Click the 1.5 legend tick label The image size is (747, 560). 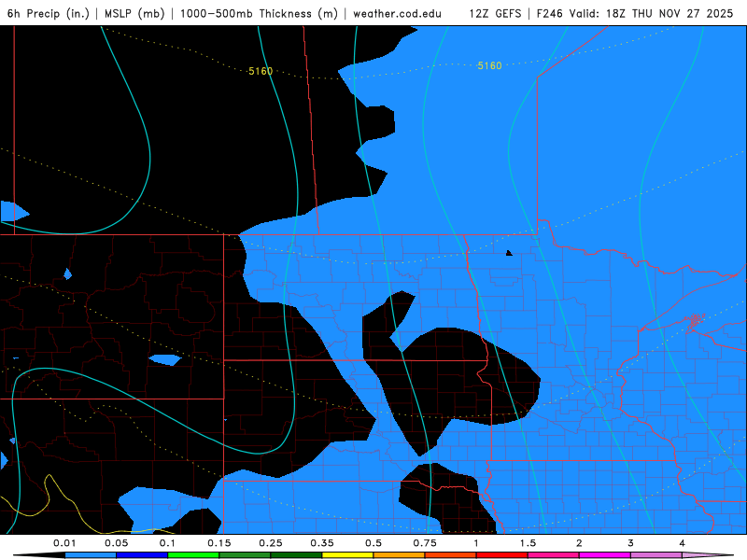(528, 543)
